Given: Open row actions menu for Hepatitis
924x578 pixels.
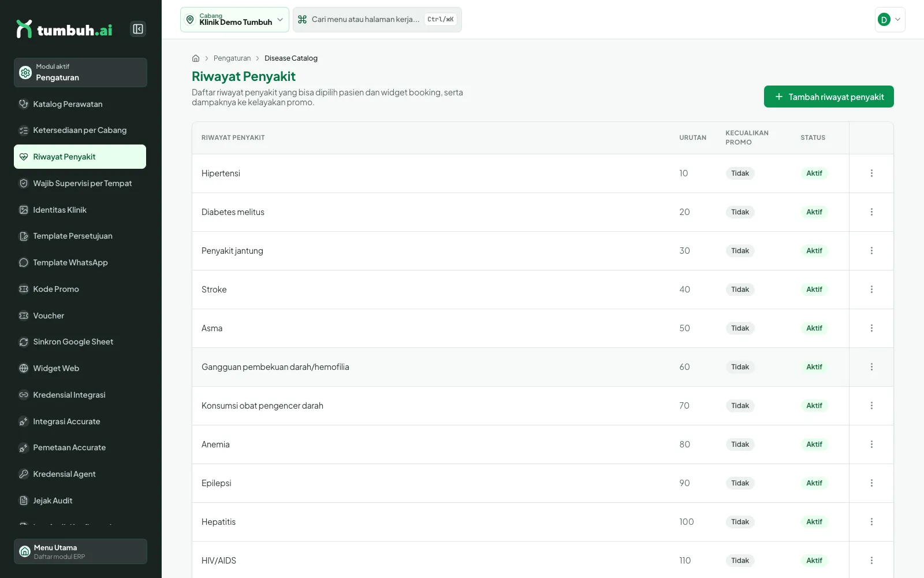Looking at the screenshot, I should click(x=871, y=522).
